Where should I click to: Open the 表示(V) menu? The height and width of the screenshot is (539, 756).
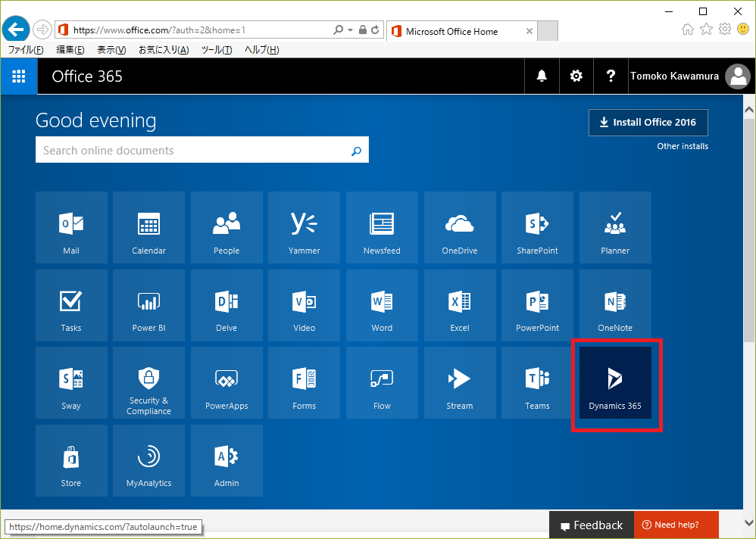[x=111, y=50]
